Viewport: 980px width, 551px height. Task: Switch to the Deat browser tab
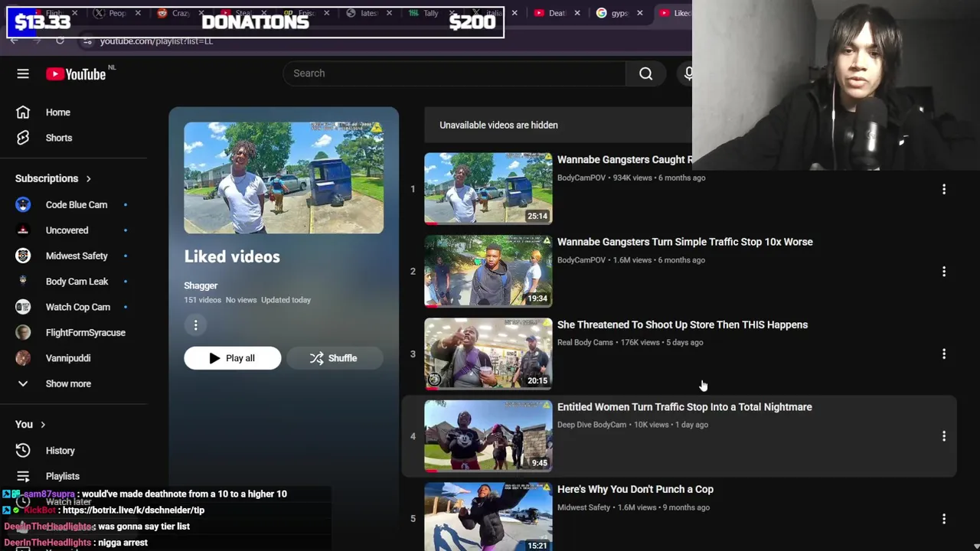tap(556, 13)
